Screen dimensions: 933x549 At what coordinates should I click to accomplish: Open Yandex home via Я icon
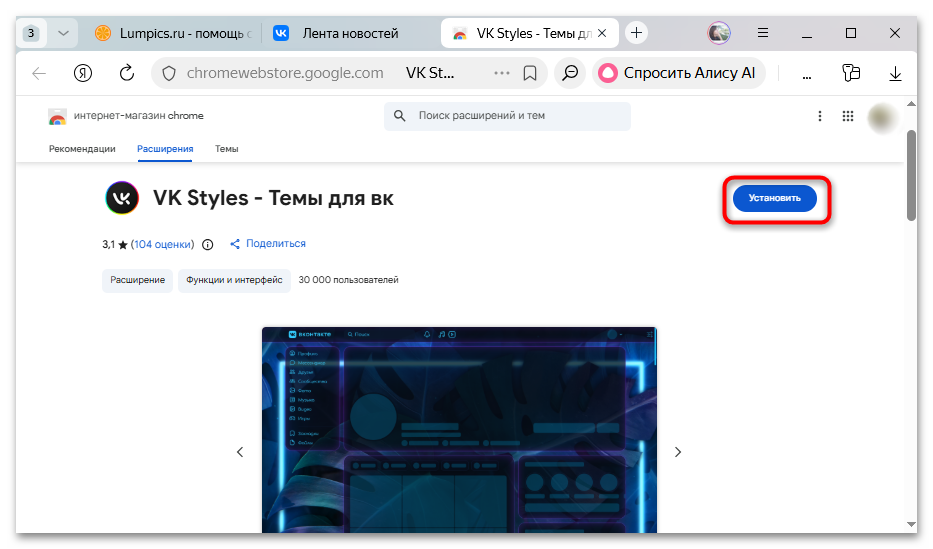pyautogui.click(x=83, y=73)
